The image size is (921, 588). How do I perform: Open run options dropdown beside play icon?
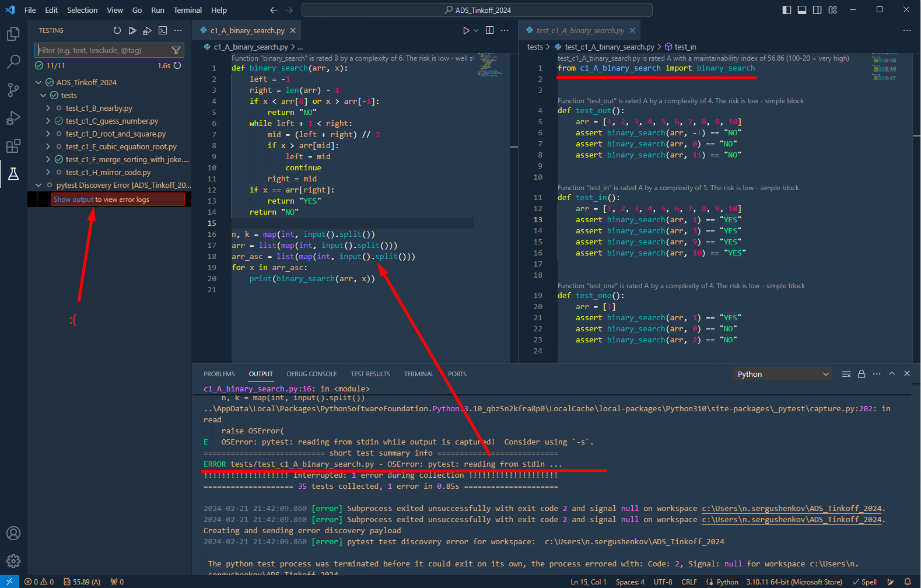pos(476,30)
